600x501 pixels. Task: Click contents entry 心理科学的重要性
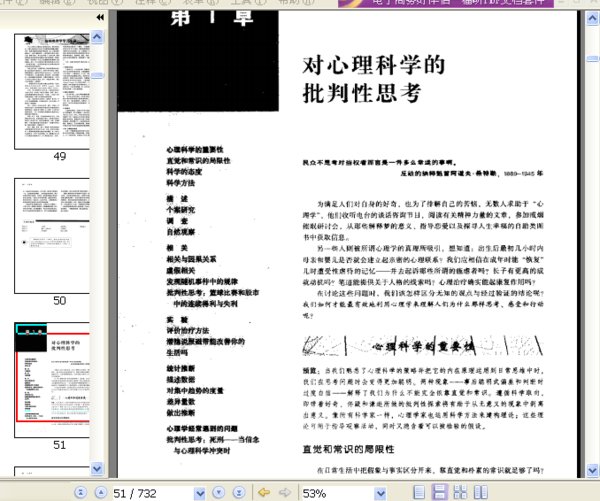click(x=195, y=149)
